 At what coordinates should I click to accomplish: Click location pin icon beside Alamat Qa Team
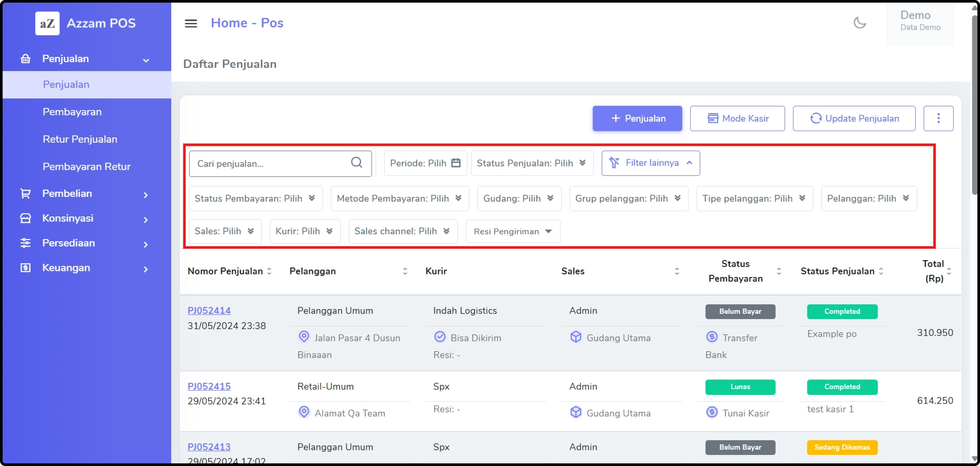coord(303,412)
